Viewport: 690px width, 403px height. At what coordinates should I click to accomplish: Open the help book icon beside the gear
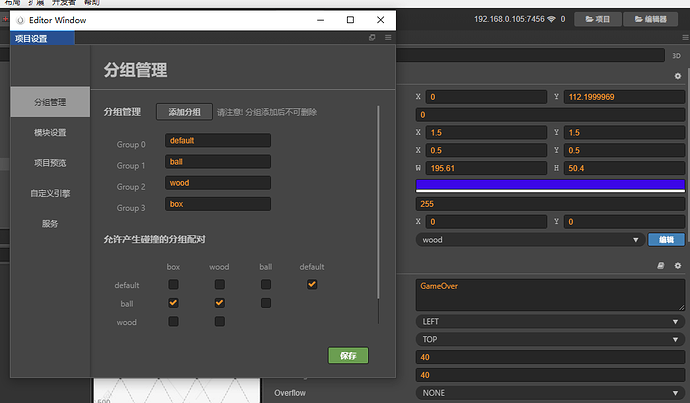tap(661, 266)
